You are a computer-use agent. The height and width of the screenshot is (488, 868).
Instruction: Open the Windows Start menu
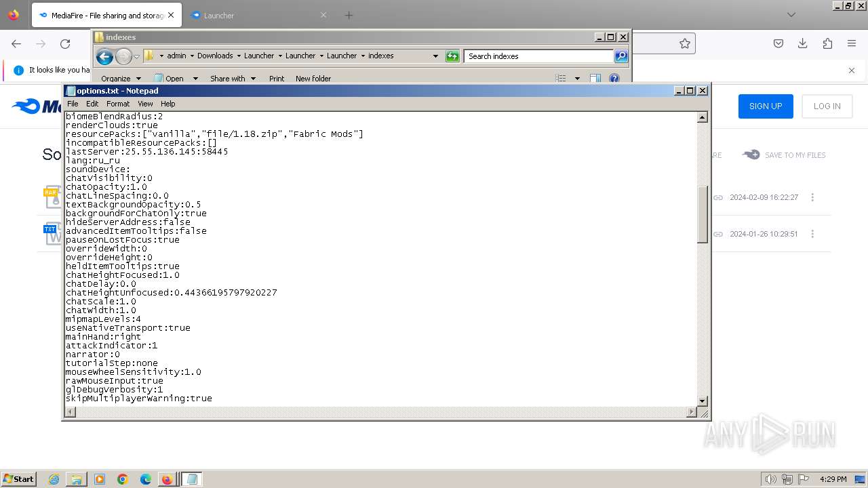click(18, 479)
